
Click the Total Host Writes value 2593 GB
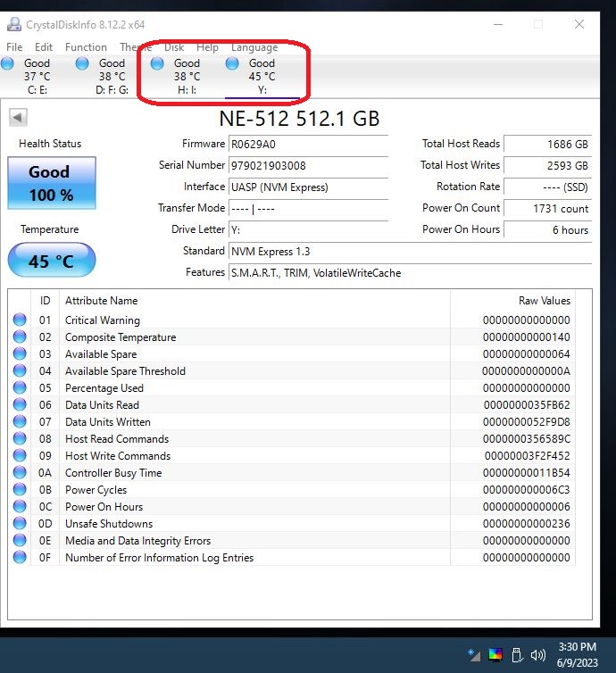tap(547, 166)
